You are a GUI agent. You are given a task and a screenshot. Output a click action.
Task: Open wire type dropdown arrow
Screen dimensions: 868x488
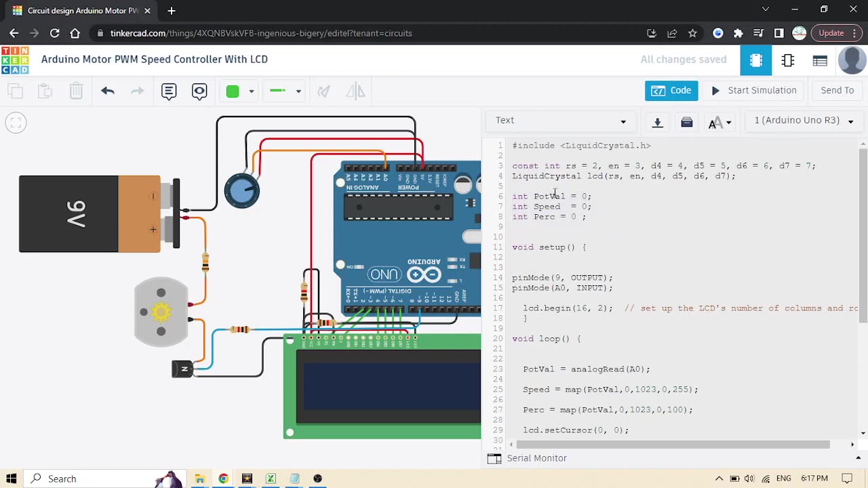(x=298, y=91)
